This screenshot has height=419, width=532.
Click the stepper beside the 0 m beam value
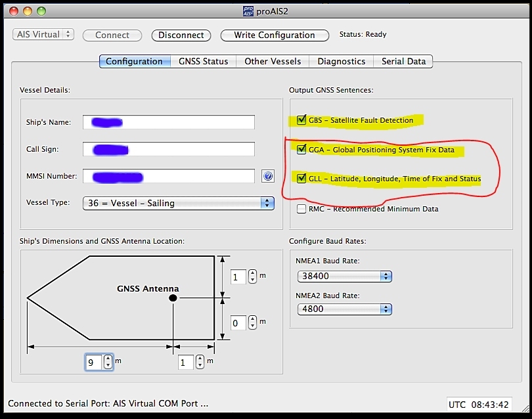tap(252, 322)
